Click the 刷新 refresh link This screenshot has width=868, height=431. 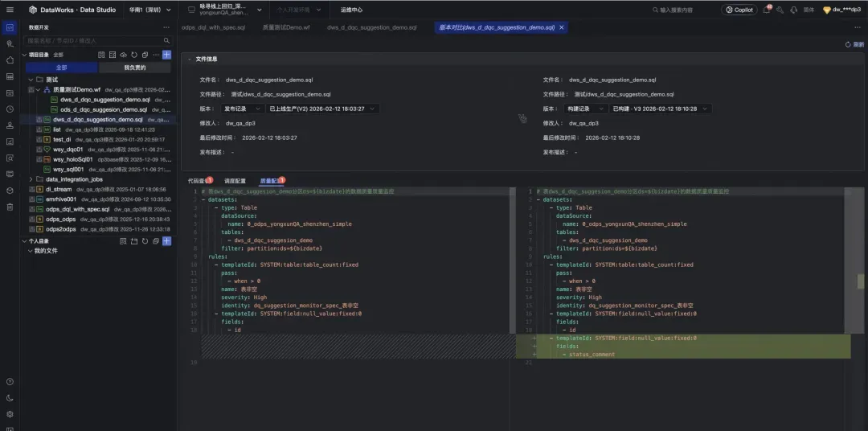coord(854,44)
